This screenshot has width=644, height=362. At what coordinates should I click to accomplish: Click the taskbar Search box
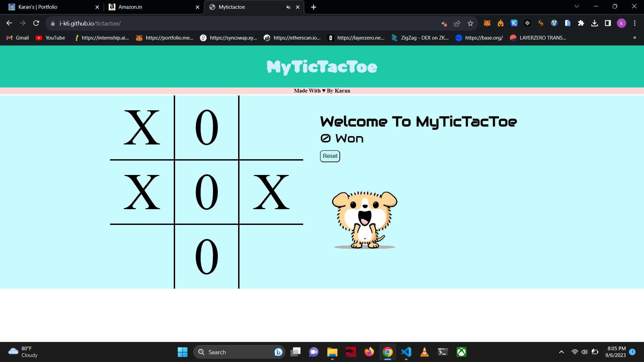pos(239,352)
